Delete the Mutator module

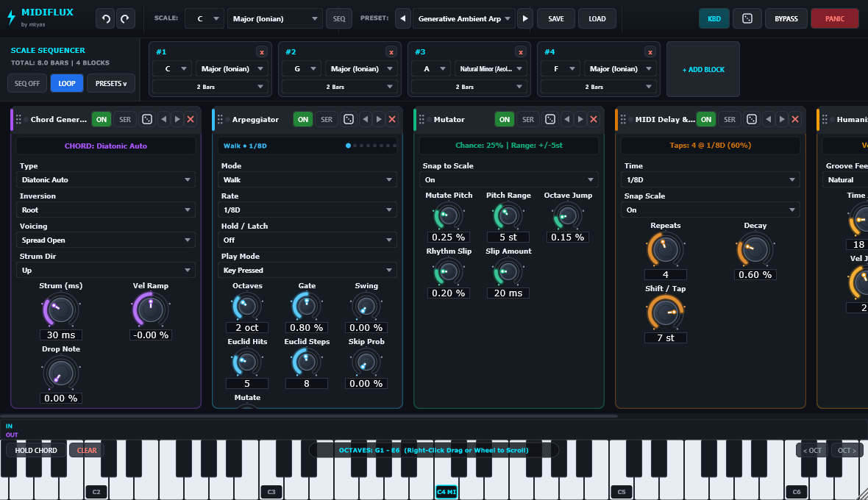[594, 119]
